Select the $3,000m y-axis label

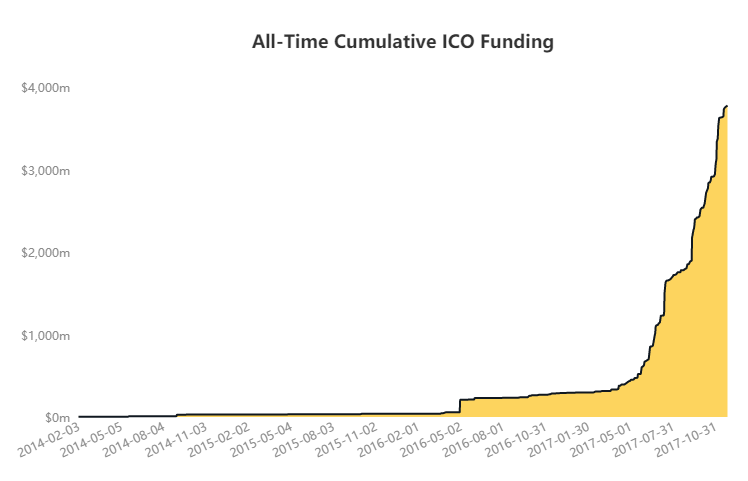click(45, 170)
